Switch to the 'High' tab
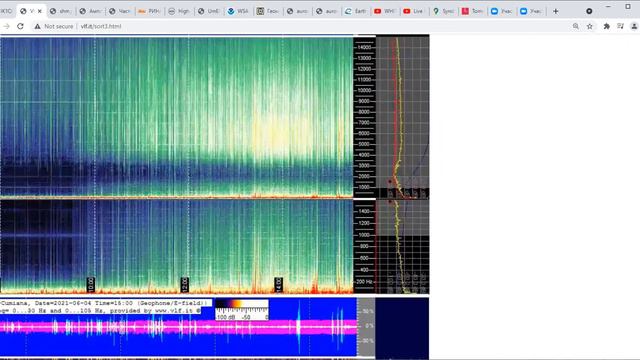 coord(179,11)
